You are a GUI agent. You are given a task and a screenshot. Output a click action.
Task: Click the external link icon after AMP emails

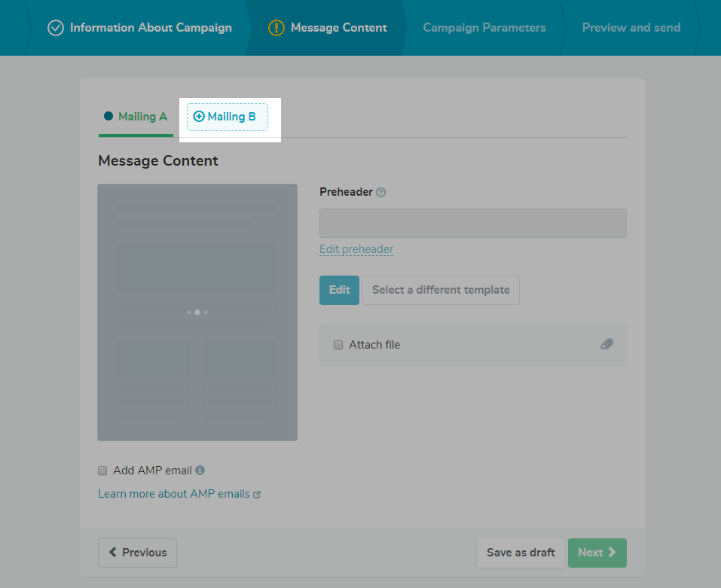click(x=257, y=495)
